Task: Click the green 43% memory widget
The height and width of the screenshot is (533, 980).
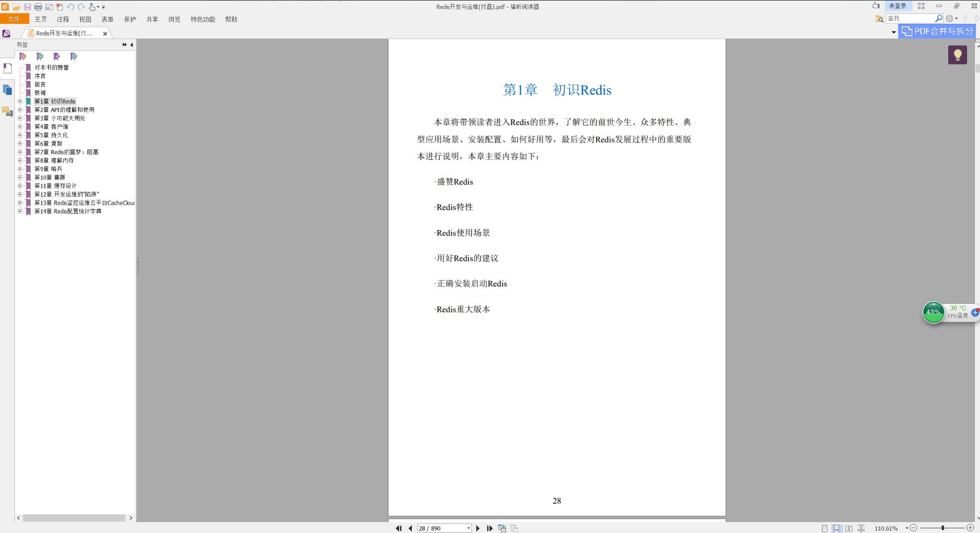Action: (933, 312)
